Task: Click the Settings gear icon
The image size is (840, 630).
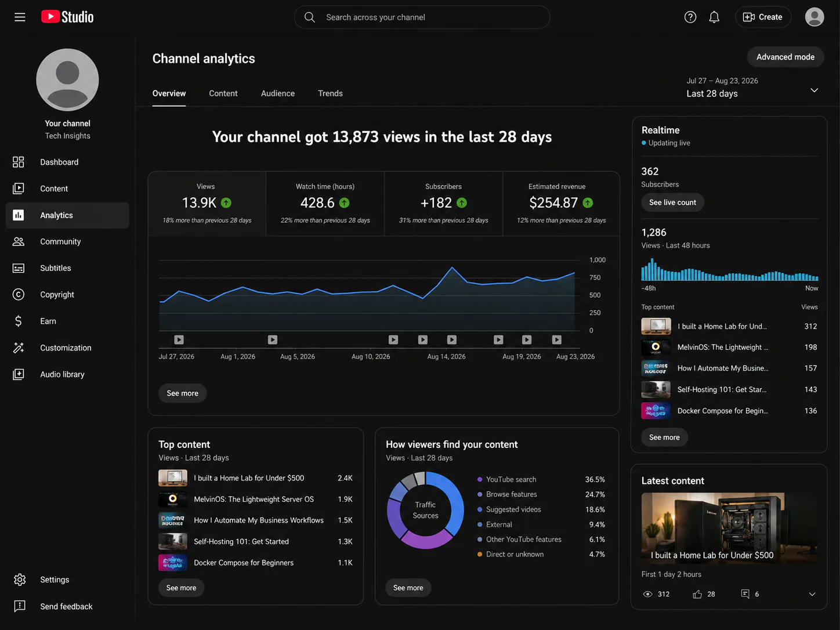Action: (x=20, y=580)
